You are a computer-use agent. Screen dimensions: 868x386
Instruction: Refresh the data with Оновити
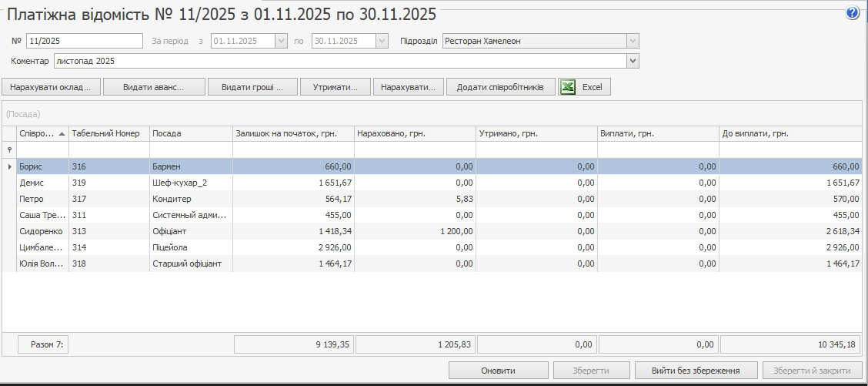(498, 371)
